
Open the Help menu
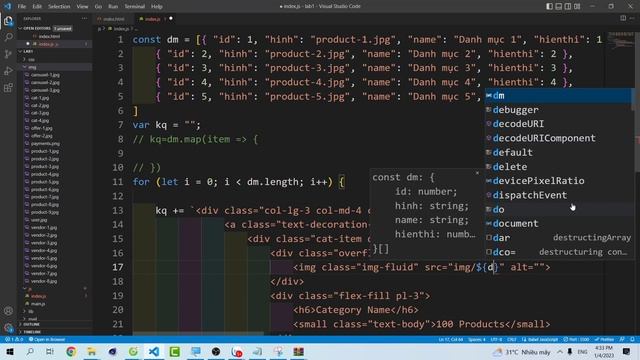(x=157, y=7)
